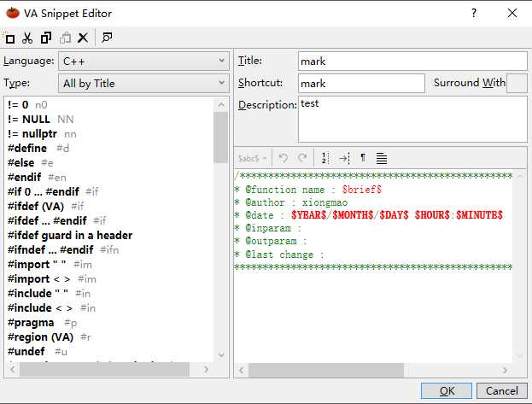Viewport: 532px width, 404px height.
Task: Select the '#undef' snippet
Action: point(38,352)
